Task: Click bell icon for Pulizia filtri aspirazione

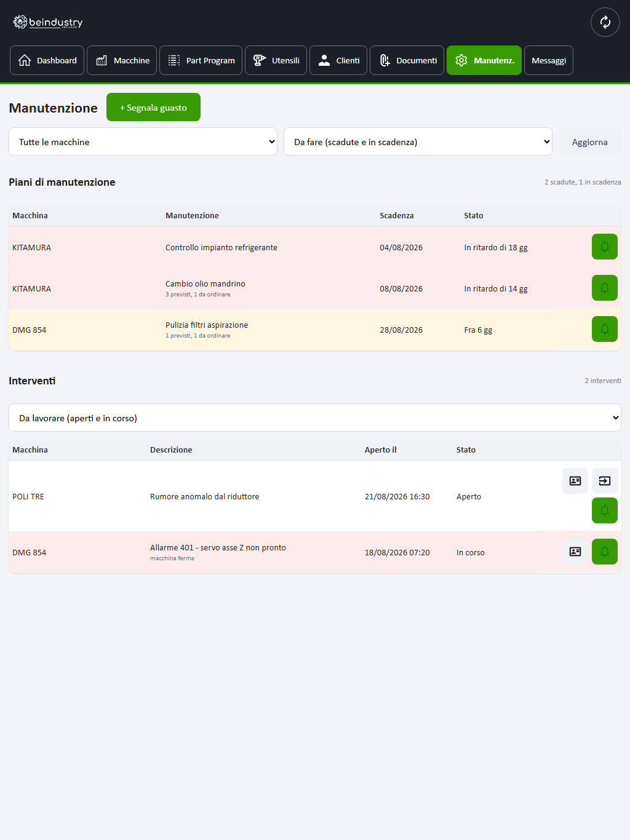Action: pos(605,329)
